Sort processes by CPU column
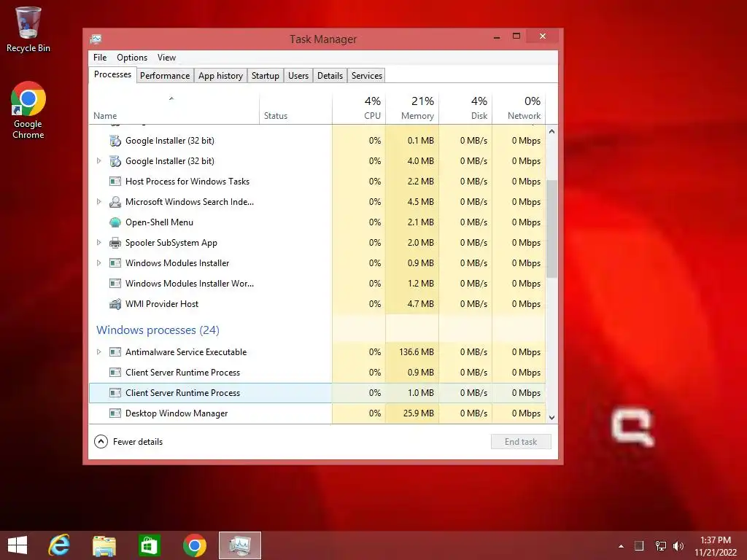747x560 pixels. 359,109
